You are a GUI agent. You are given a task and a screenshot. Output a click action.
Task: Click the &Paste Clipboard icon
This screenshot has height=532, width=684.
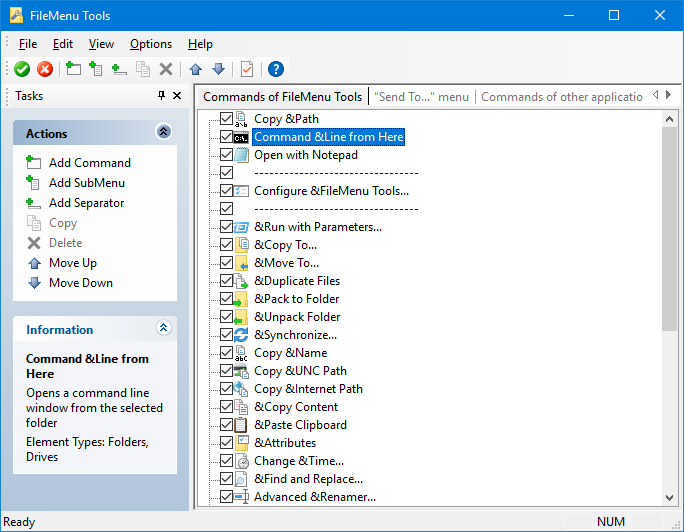pos(241,425)
